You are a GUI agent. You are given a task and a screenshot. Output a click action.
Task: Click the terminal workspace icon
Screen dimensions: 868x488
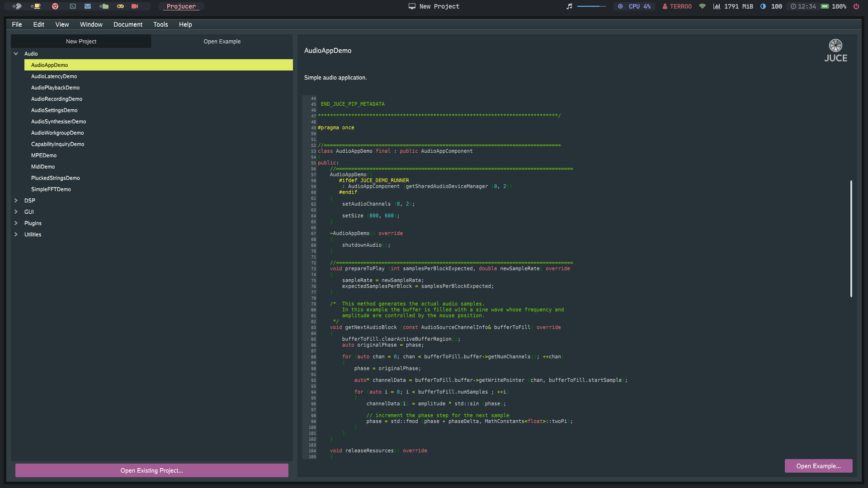click(x=72, y=6)
